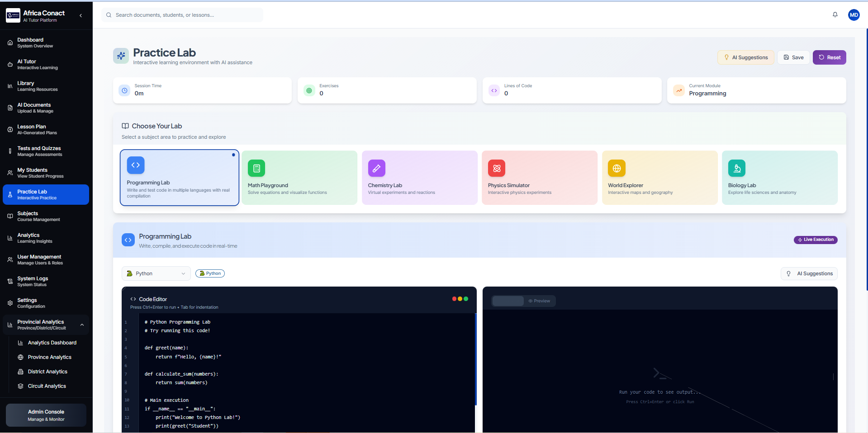Open notifications via the bell icon
868x433 pixels.
click(x=835, y=14)
